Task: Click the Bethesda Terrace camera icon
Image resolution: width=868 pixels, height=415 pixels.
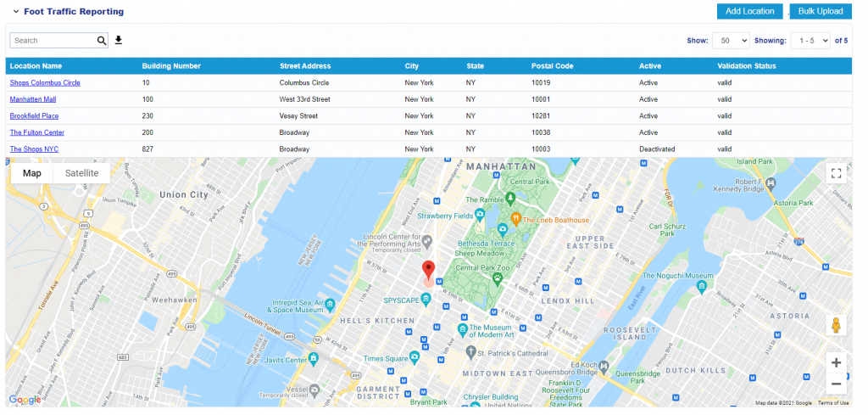Action: coord(502,228)
